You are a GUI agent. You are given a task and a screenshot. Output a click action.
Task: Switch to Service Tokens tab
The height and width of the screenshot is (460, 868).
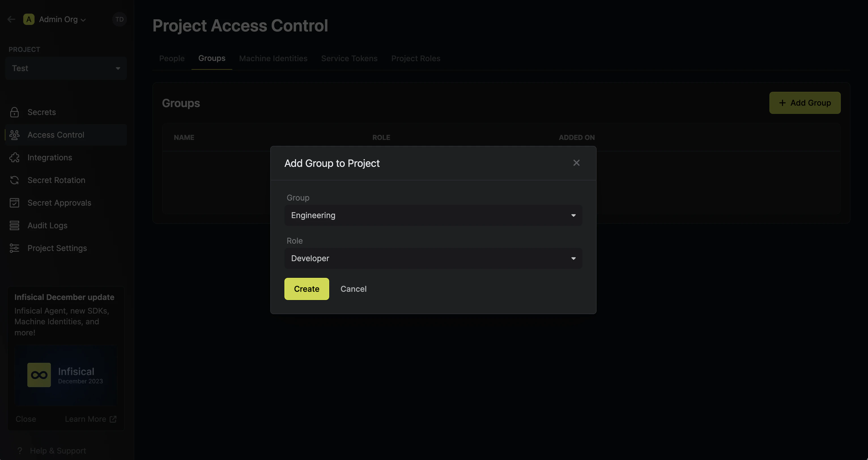tap(349, 58)
